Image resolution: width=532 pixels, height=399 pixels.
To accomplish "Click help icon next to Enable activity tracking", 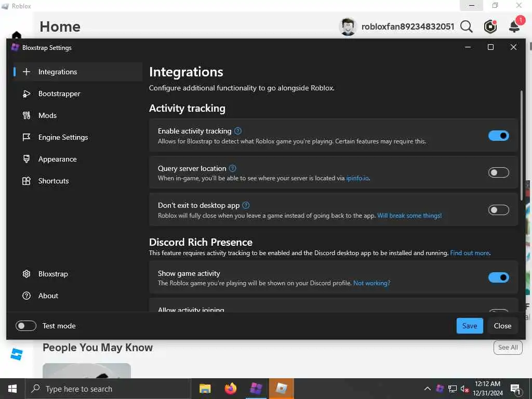I will [238, 131].
